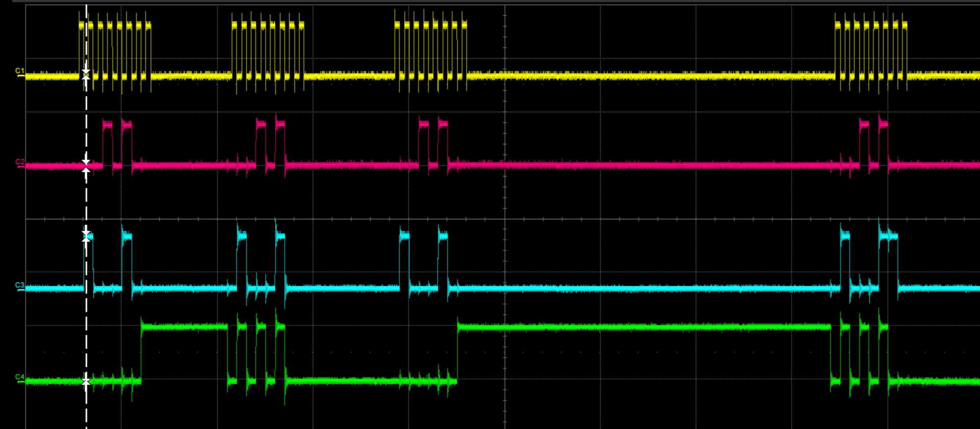Click the cursor marker on the C1 trace
Viewport: 980px width, 429px height.
(86, 74)
